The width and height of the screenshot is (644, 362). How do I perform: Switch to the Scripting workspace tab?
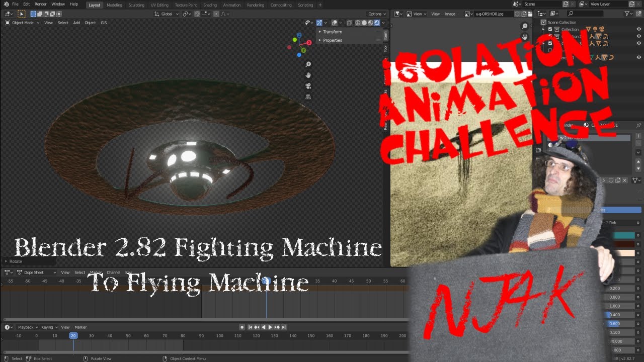[305, 5]
